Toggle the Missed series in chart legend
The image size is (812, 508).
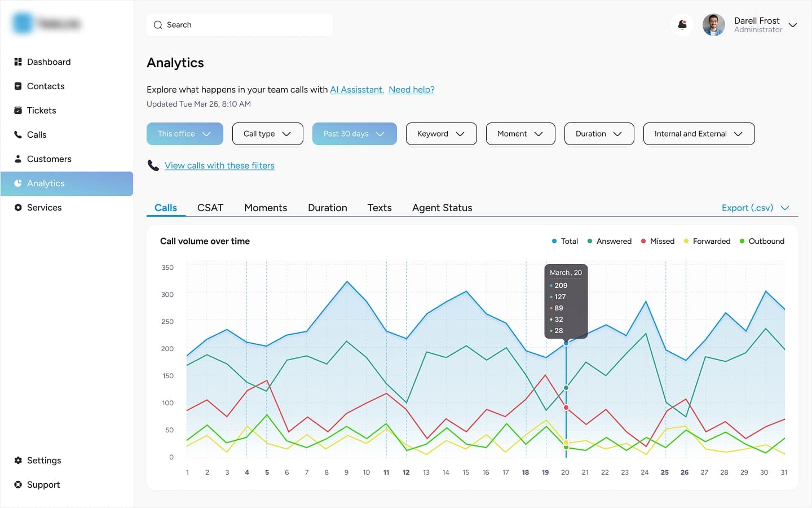click(x=657, y=242)
